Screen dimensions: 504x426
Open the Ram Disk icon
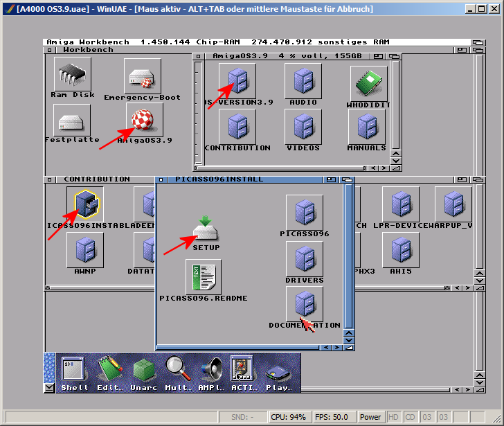point(73,75)
